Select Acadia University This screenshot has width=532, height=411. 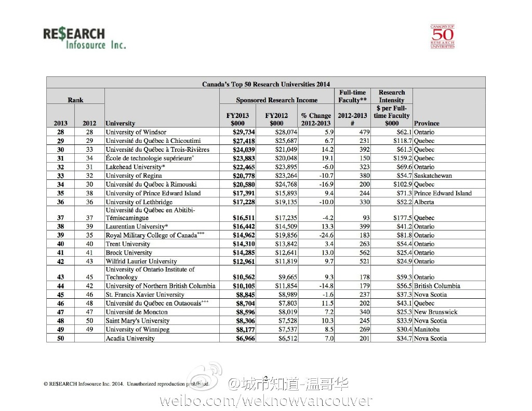pyautogui.click(x=130, y=338)
